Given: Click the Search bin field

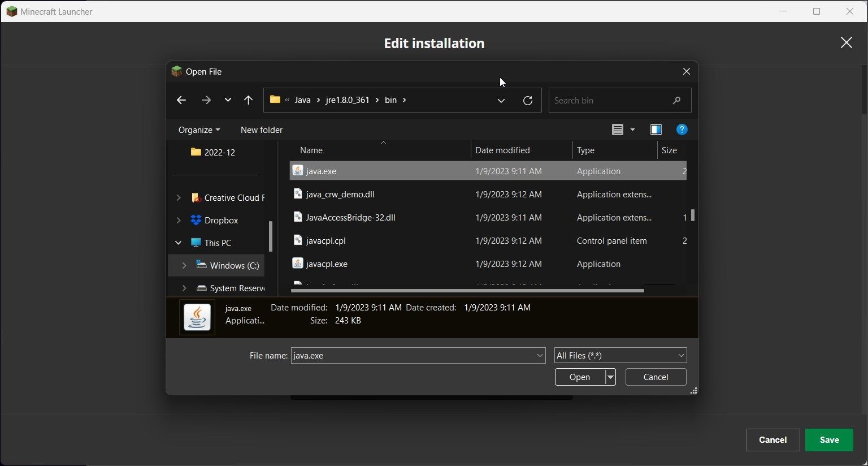Looking at the screenshot, I should click(620, 100).
